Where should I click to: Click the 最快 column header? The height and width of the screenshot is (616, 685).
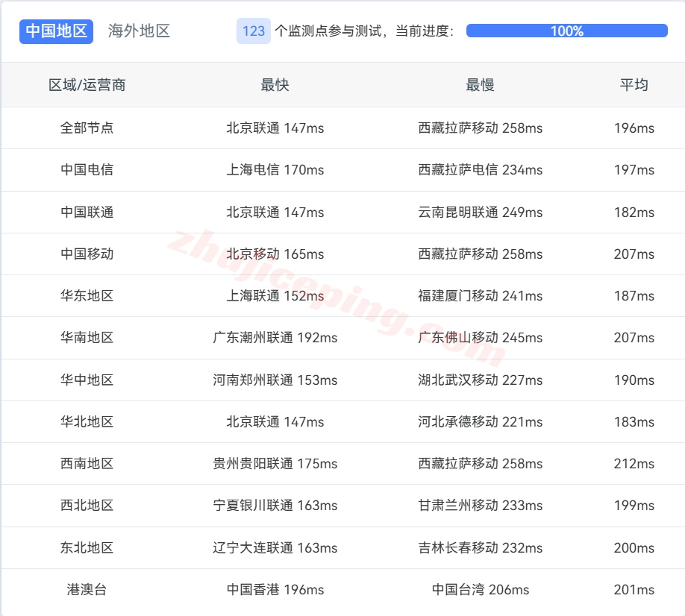coord(275,85)
